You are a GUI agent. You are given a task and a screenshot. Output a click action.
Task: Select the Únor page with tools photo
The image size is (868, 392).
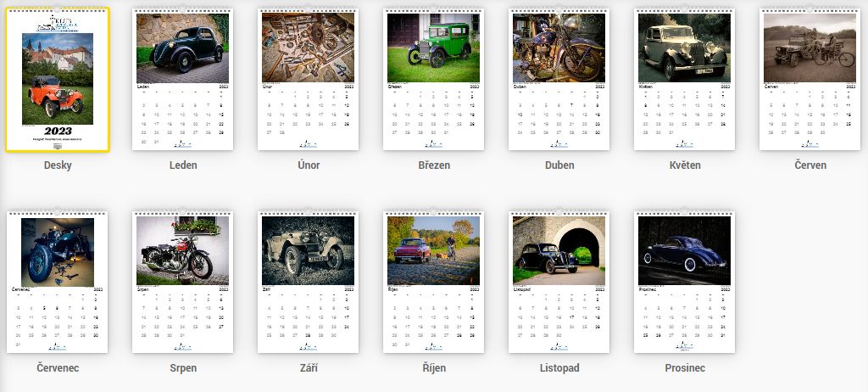[x=309, y=80]
